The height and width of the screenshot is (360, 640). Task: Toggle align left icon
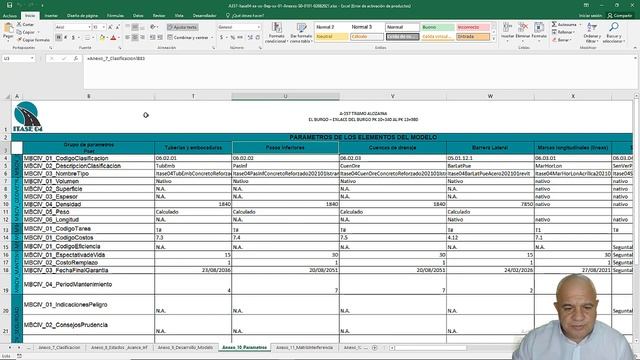tap(127, 38)
